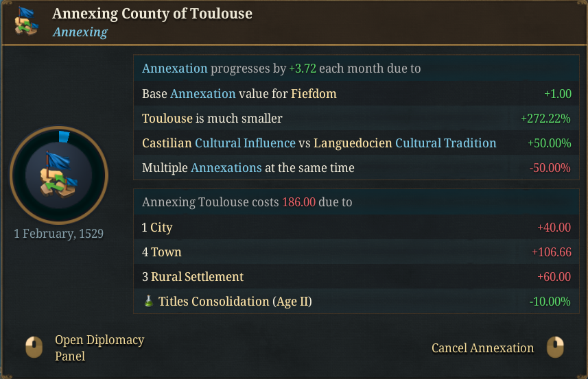Screen dimensions: 588x379
Task: Click the Annexations link in multiple annexations row
Action: [x=226, y=168]
